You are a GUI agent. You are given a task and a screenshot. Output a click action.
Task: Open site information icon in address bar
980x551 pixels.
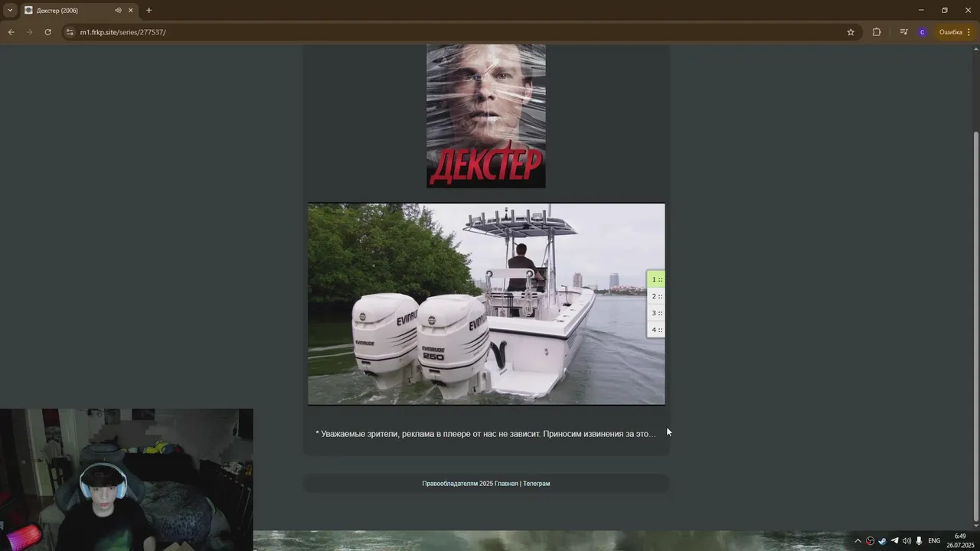[70, 32]
